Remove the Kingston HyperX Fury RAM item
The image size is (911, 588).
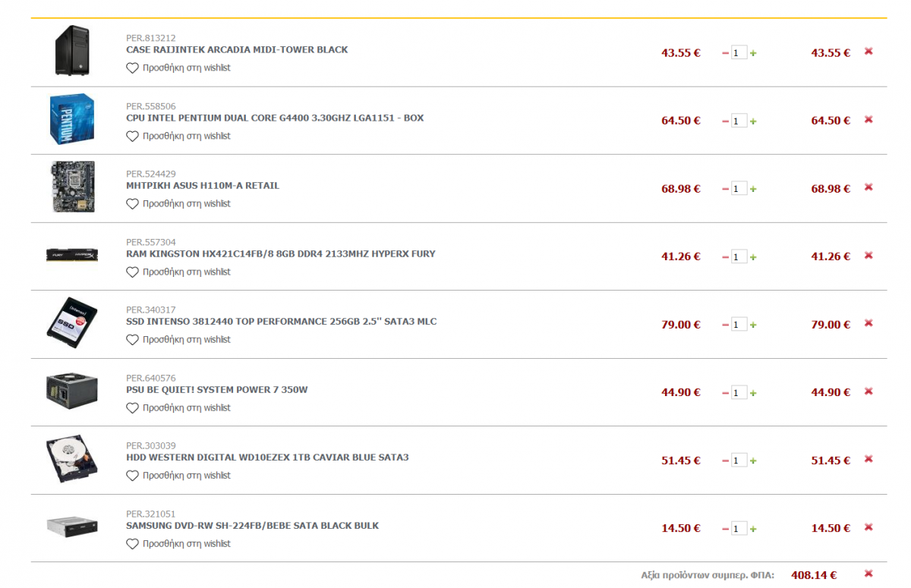pos(868,256)
